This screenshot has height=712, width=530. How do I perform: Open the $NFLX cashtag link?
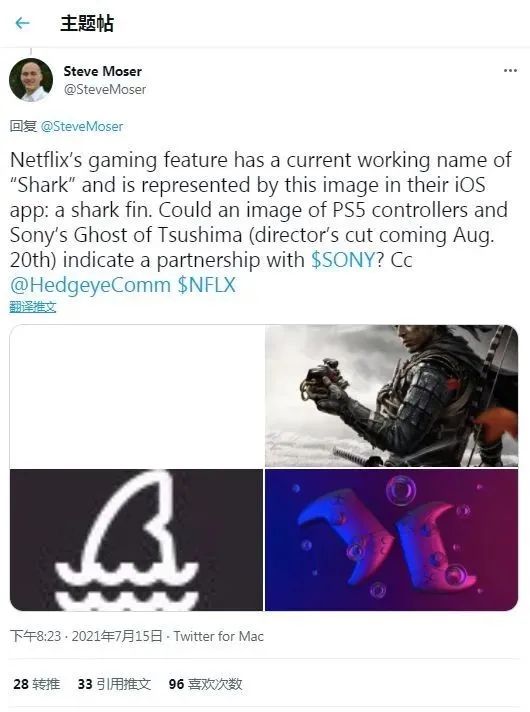[x=207, y=285]
